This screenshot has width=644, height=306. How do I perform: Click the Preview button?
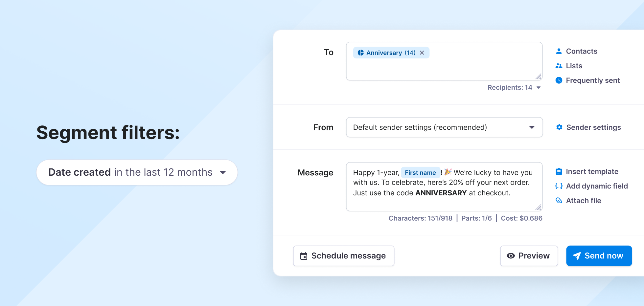click(x=529, y=256)
